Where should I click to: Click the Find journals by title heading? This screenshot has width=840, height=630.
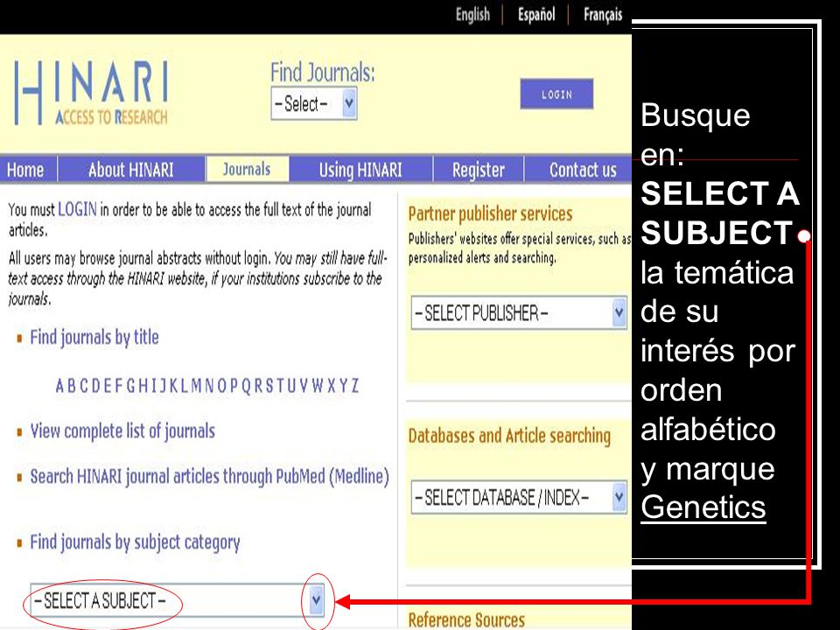click(94, 338)
